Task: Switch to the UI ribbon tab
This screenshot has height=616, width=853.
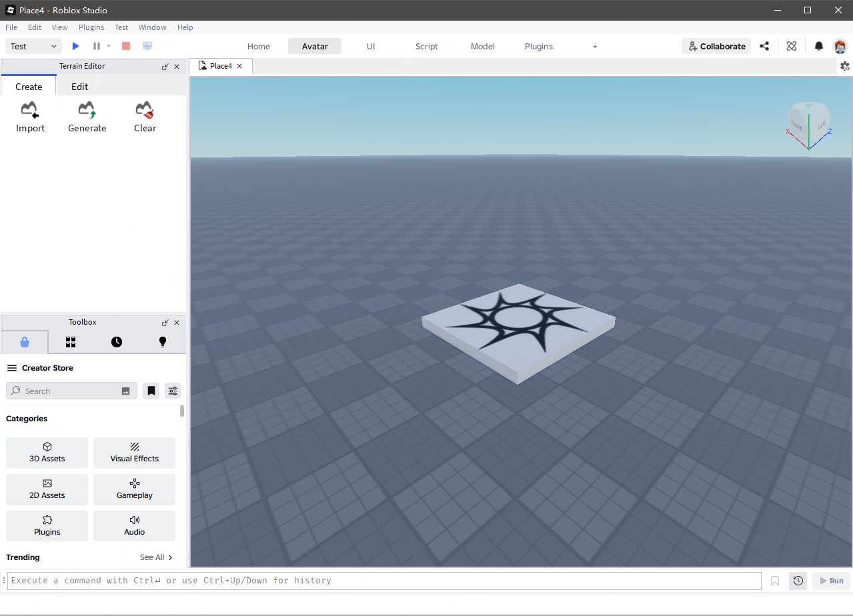Action: click(371, 46)
